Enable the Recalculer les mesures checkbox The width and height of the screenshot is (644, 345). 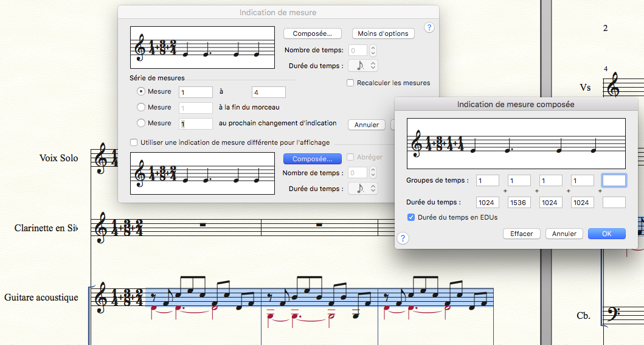(x=350, y=83)
